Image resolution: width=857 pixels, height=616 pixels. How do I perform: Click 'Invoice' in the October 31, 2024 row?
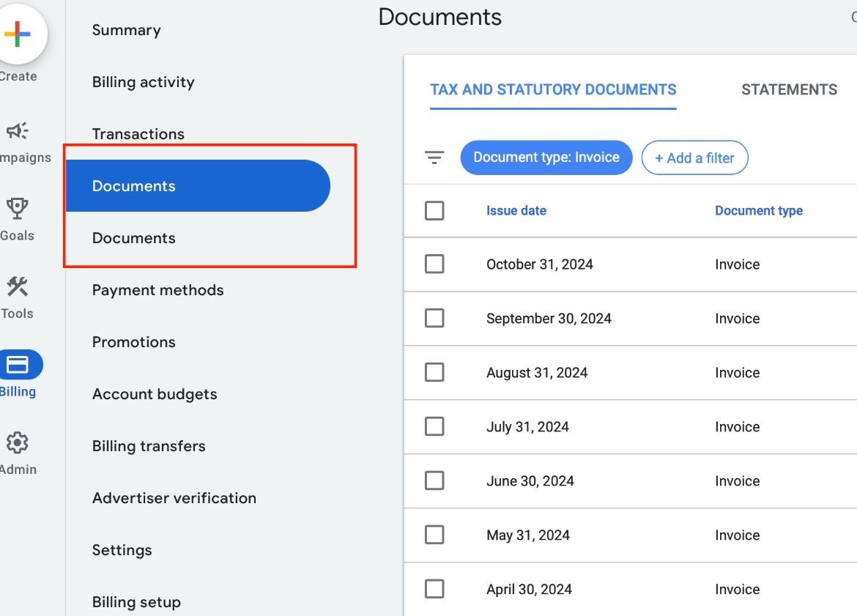point(738,264)
